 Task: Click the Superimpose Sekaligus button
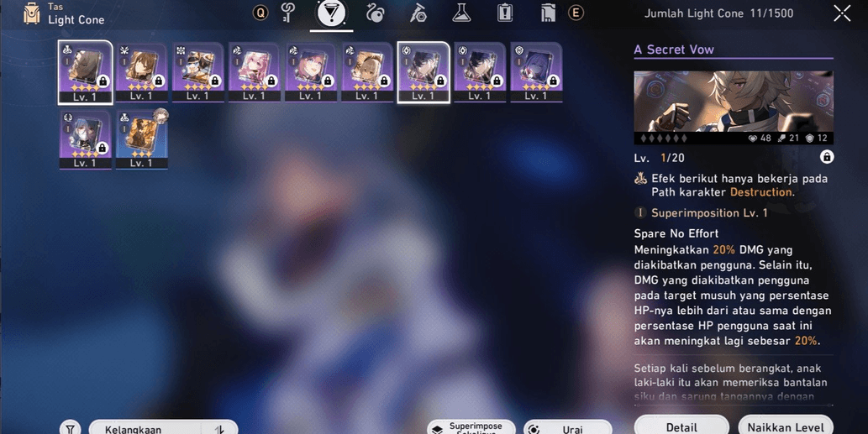click(471, 428)
